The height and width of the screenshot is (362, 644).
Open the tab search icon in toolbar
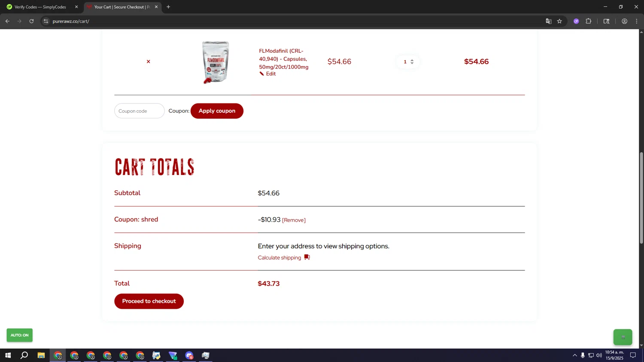pyautogui.click(x=606, y=21)
